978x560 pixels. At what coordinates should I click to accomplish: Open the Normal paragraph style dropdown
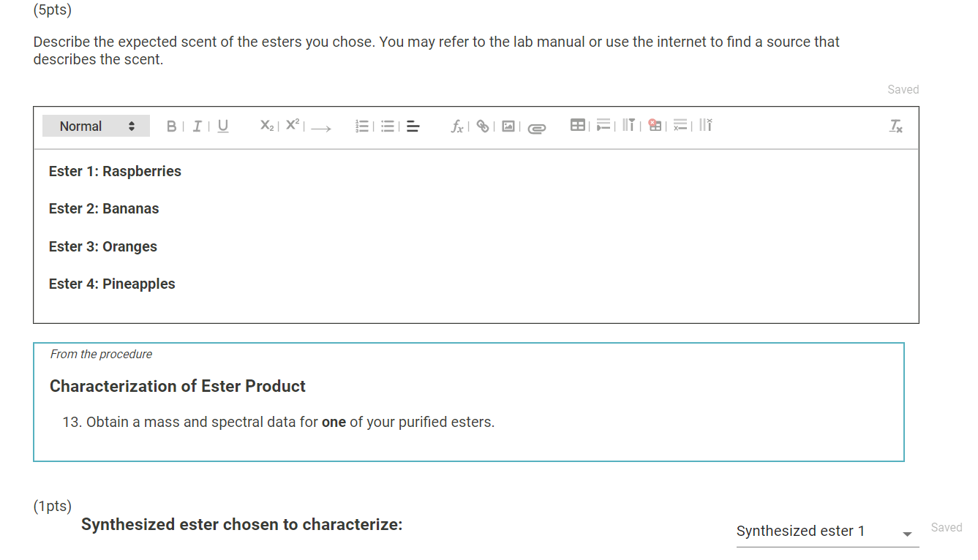(x=95, y=125)
